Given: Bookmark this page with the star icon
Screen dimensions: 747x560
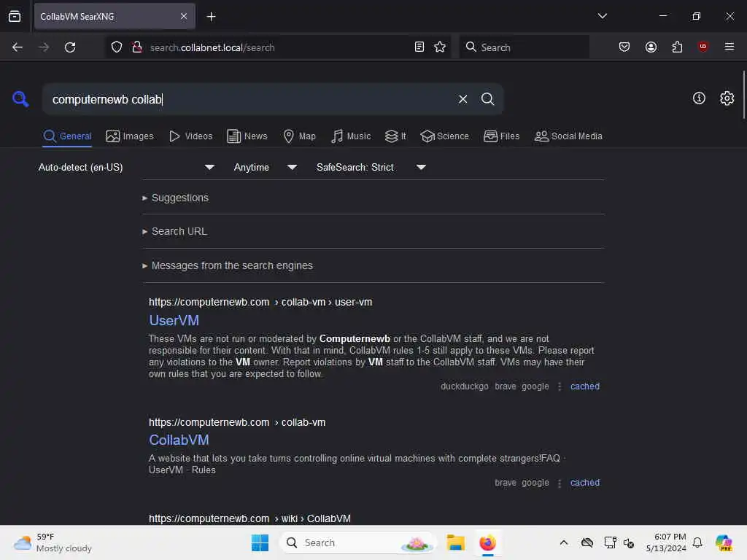Looking at the screenshot, I should coord(440,47).
